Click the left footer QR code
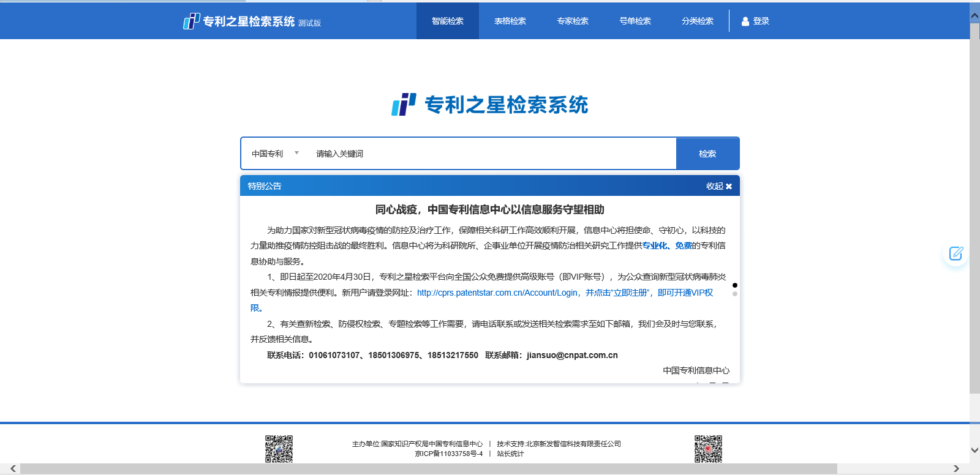 (x=279, y=449)
